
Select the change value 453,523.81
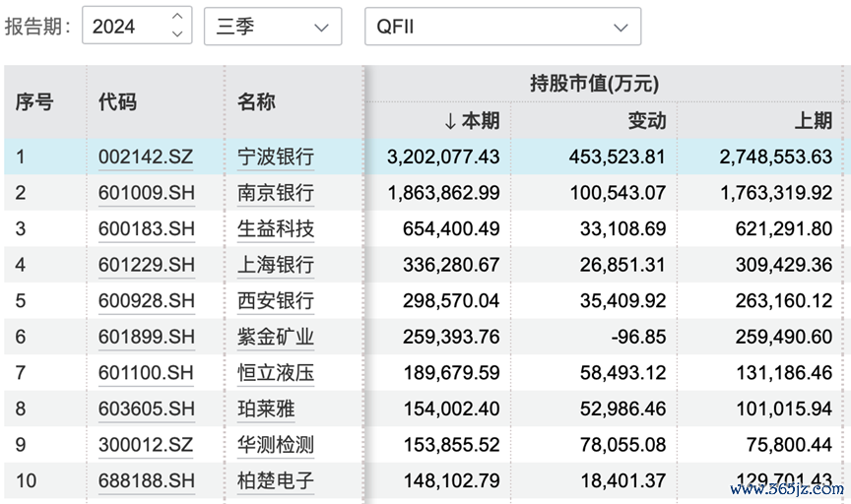pos(618,157)
